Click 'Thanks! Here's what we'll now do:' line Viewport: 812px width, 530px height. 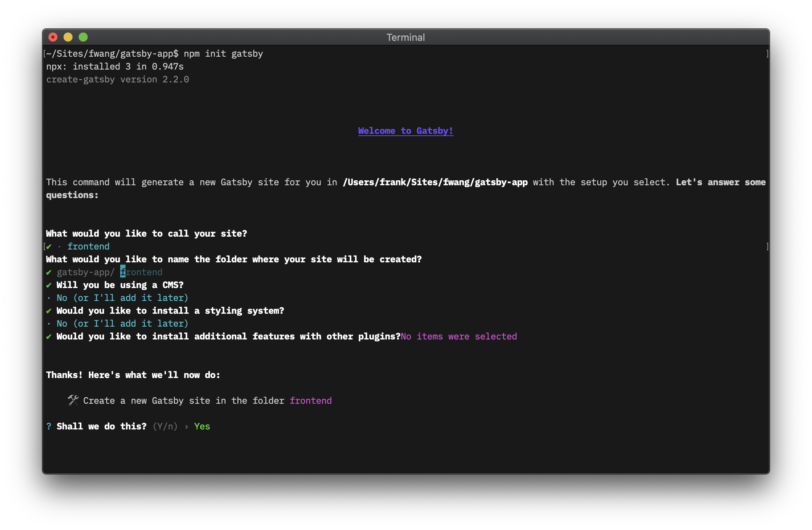click(133, 375)
